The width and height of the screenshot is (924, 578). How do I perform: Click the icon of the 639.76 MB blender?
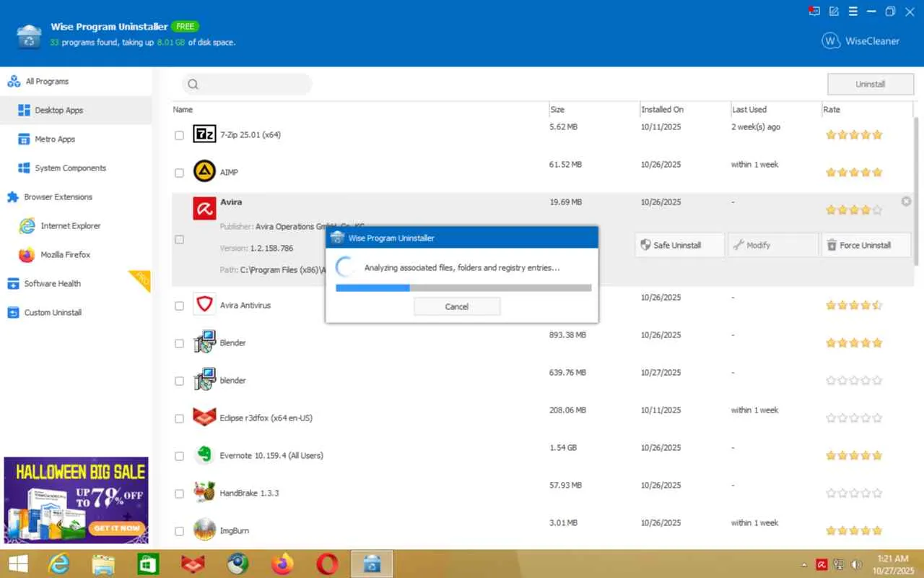[205, 379]
